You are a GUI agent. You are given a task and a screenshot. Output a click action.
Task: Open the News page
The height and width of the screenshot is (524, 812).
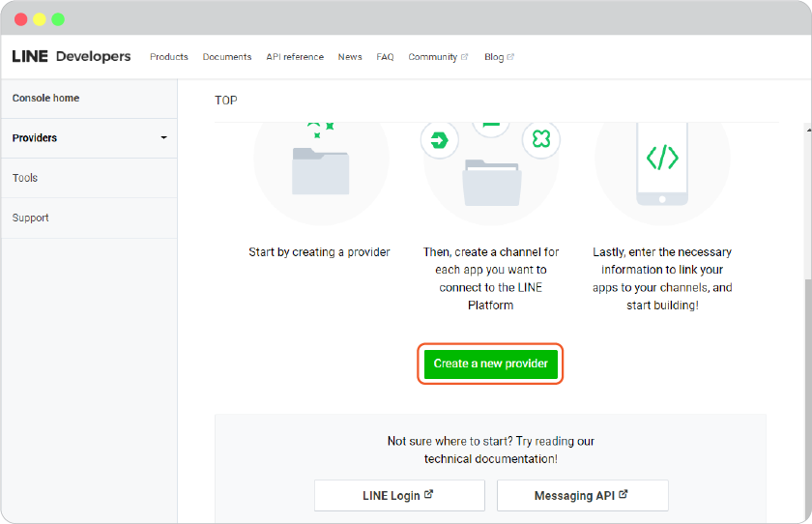click(x=350, y=57)
